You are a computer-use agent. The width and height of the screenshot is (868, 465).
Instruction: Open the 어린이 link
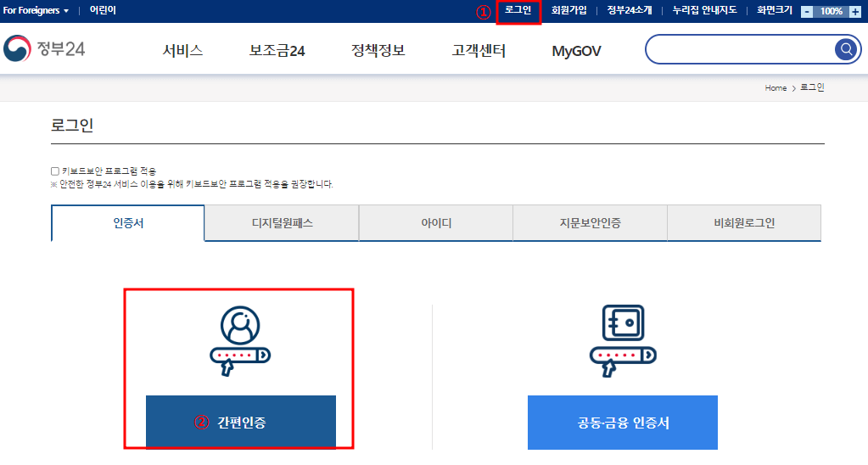click(x=103, y=10)
